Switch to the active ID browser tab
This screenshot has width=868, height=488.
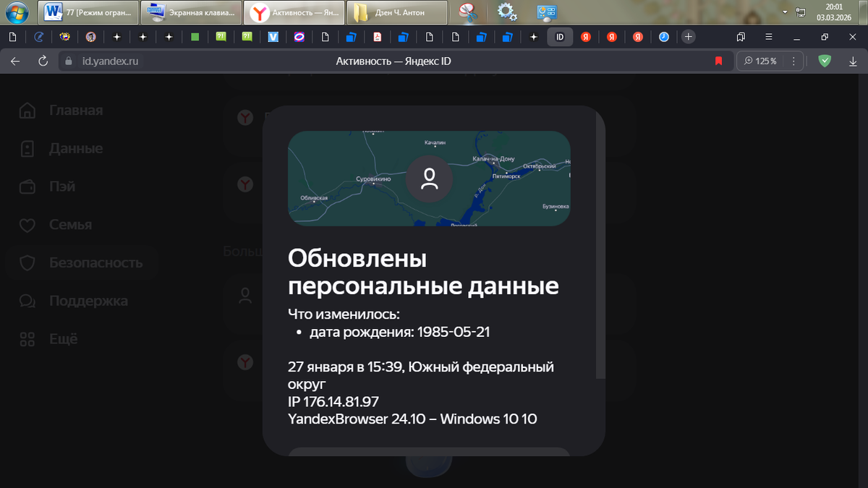tap(560, 36)
